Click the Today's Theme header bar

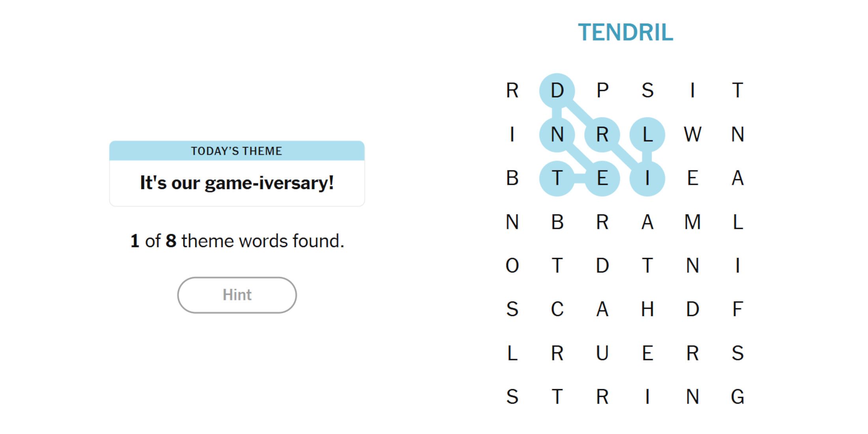(237, 151)
